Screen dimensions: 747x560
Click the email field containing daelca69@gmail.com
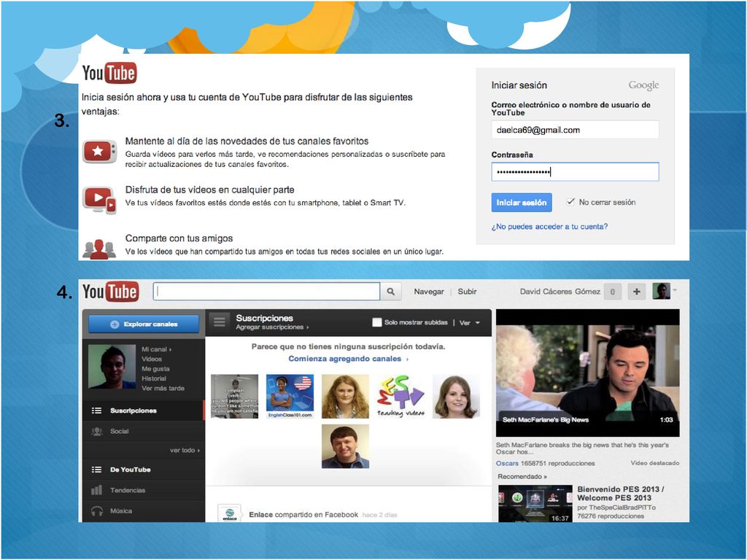click(x=575, y=130)
